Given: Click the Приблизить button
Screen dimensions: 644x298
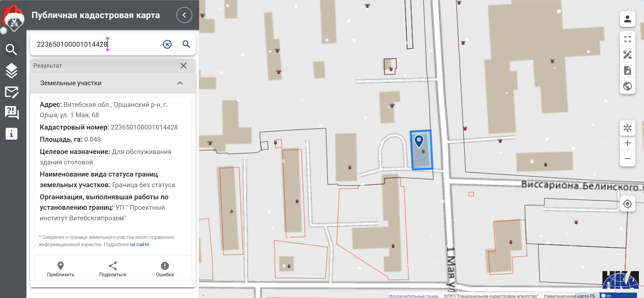Looking at the screenshot, I should 61,269.
